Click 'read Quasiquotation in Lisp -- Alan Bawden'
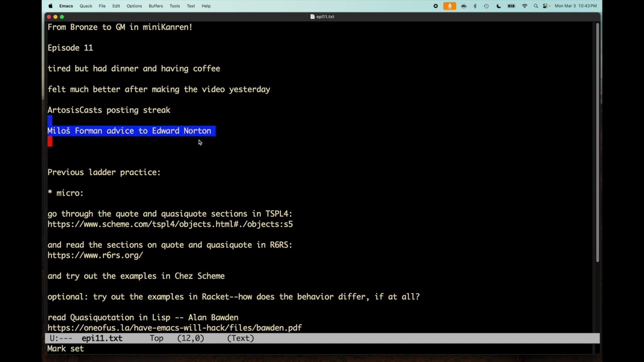 point(143,317)
